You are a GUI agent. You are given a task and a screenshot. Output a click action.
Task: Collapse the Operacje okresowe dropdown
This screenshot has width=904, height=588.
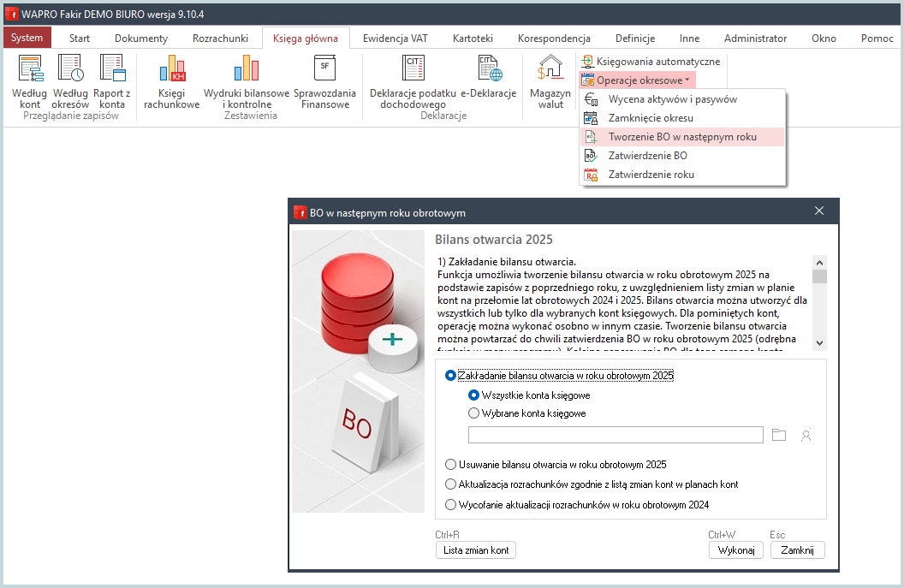(x=638, y=80)
